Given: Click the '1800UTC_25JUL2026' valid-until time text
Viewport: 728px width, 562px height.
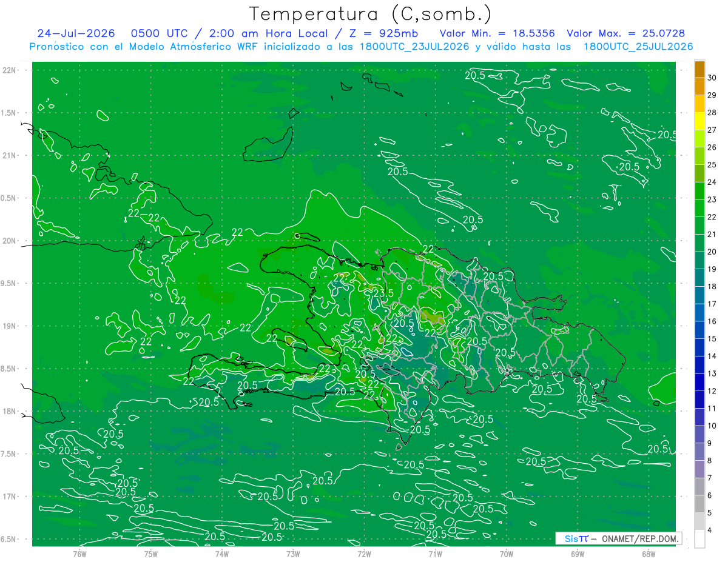Looking at the screenshot, I should click(638, 47).
